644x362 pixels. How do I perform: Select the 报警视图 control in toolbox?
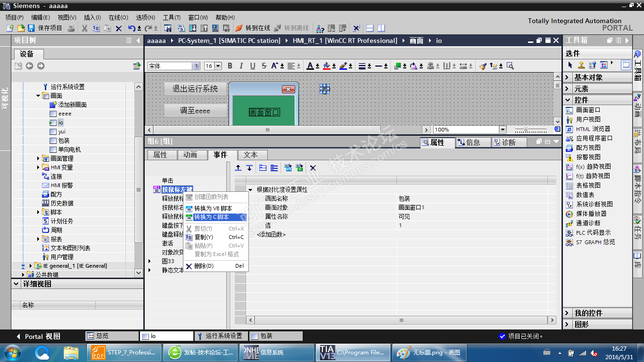click(x=588, y=157)
